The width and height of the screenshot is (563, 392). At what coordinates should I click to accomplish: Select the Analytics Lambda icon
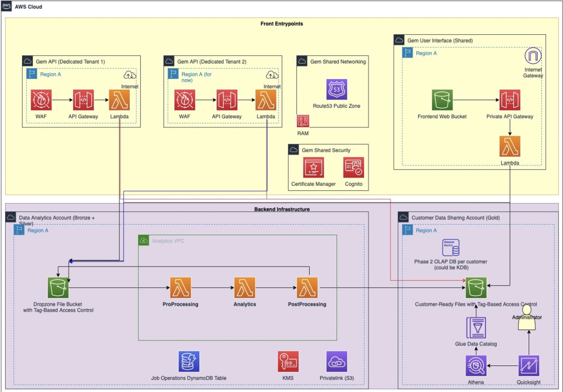(x=245, y=288)
